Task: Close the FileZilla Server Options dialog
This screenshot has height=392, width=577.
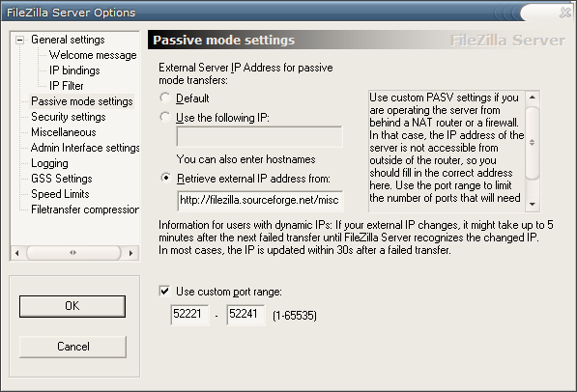Action: tap(564, 13)
